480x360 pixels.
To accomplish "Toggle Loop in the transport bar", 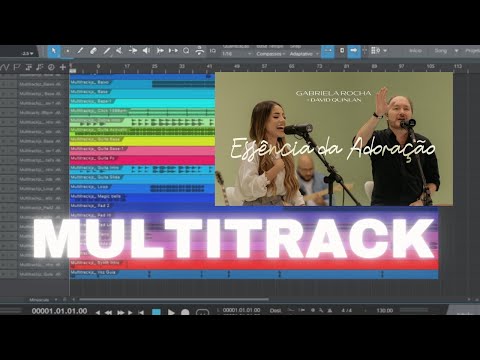I will (202, 312).
